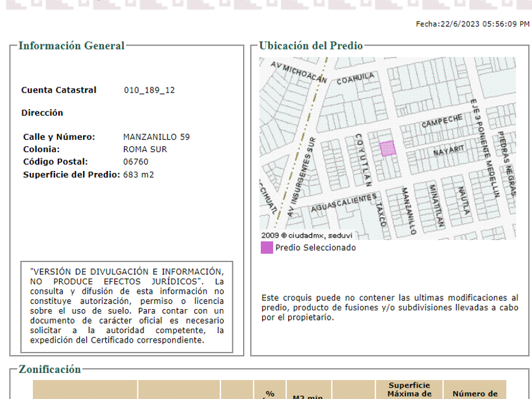Select the Cuenta Catastral value 010_189_12

(149, 90)
